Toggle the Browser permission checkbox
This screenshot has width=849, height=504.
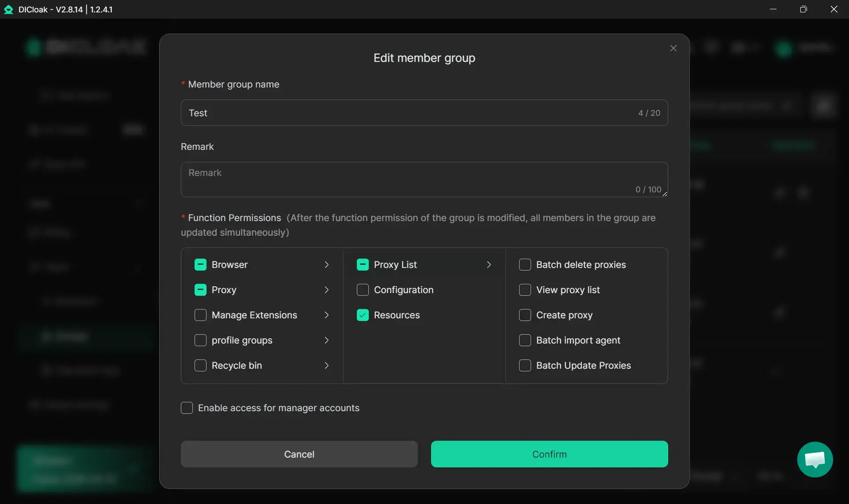200,264
